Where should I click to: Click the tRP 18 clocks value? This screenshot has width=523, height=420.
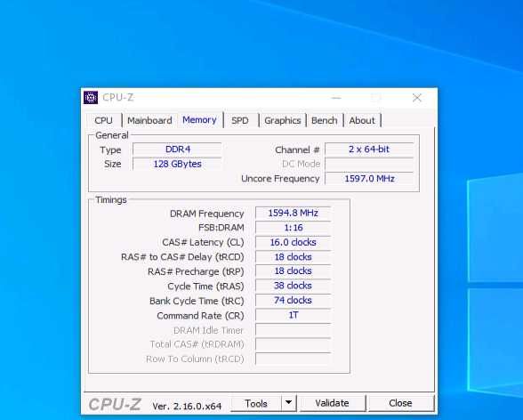(294, 271)
